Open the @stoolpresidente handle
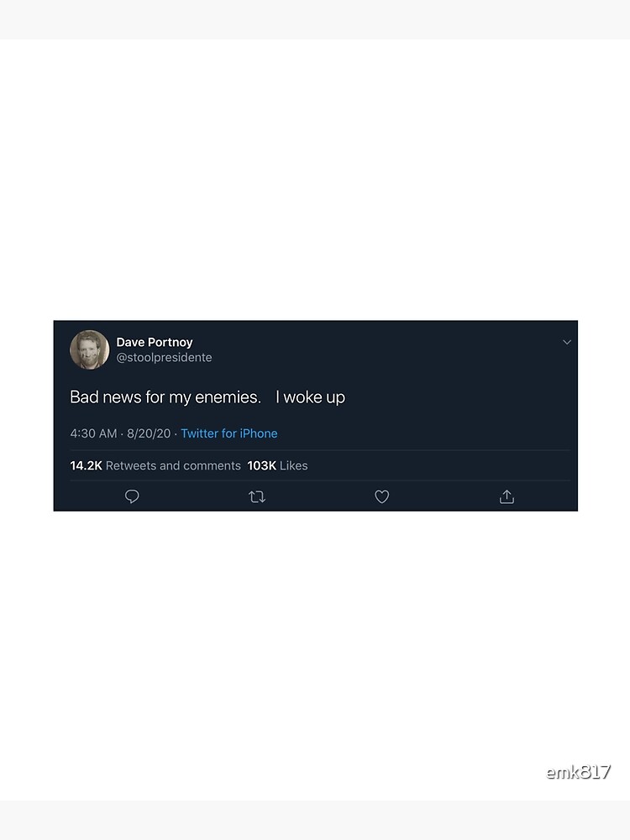The image size is (630, 840). point(164,358)
